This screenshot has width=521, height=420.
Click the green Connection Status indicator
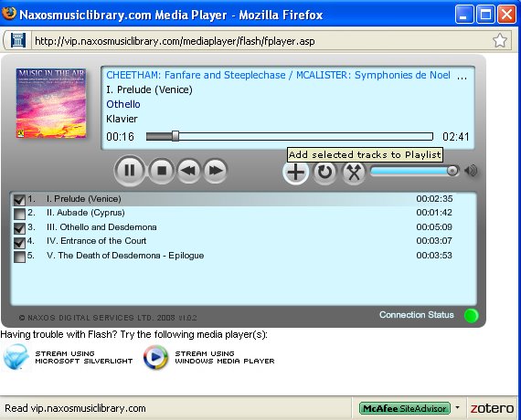(x=471, y=315)
